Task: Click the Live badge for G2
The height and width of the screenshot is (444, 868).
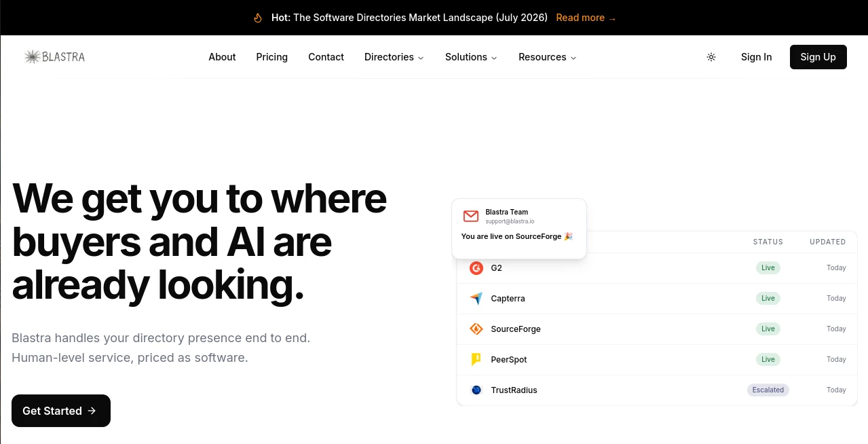Action: 768,268
